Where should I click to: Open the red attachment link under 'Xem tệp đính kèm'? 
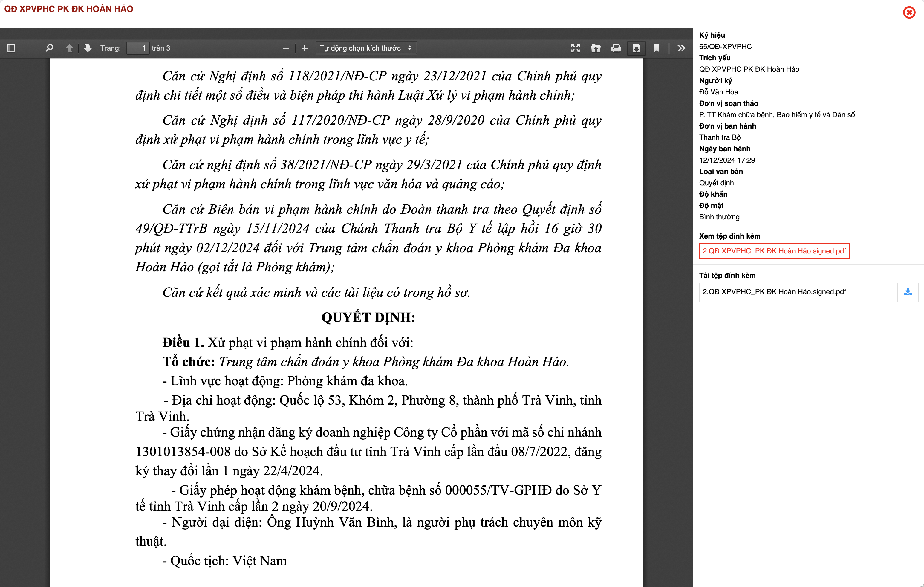point(774,251)
